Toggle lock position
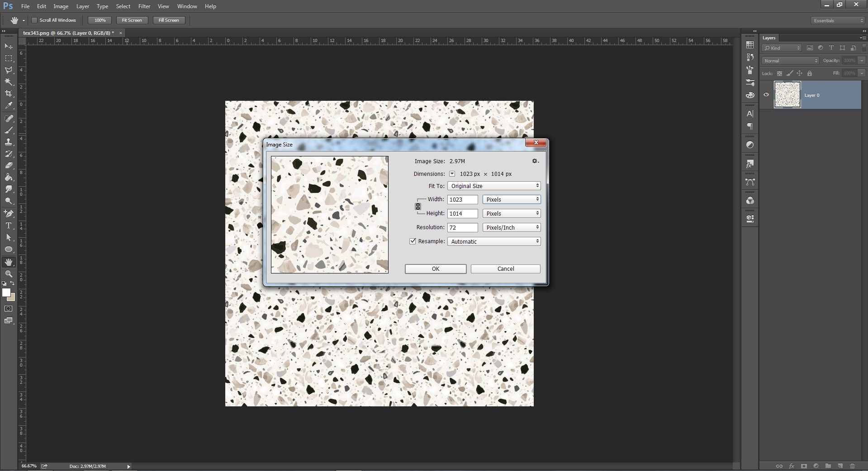The image size is (868, 471). coord(800,73)
